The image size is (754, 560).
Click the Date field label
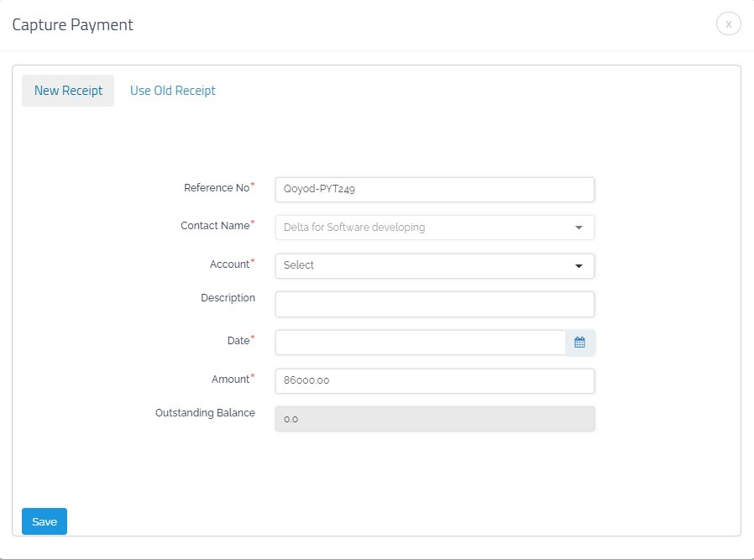click(x=238, y=341)
